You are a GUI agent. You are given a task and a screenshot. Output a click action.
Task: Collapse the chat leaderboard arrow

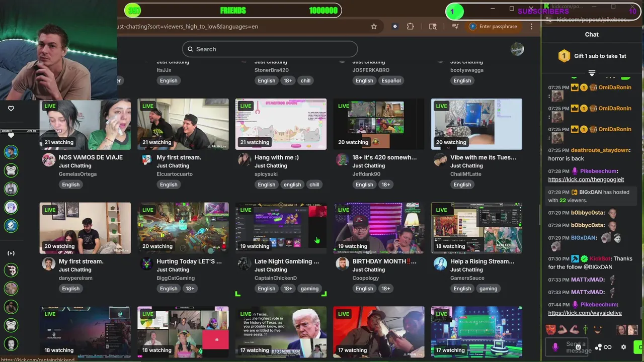[592, 73]
